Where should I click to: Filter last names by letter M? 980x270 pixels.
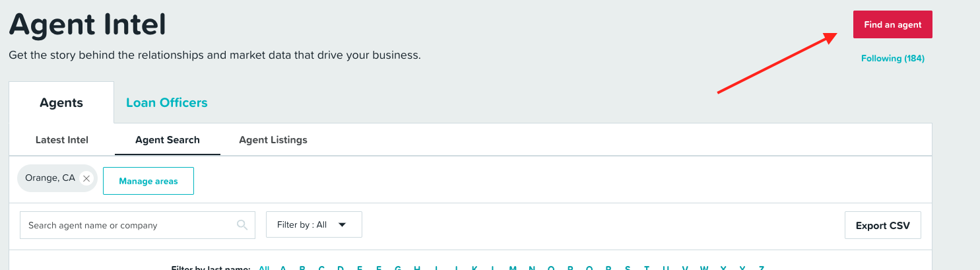click(x=513, y=268)
